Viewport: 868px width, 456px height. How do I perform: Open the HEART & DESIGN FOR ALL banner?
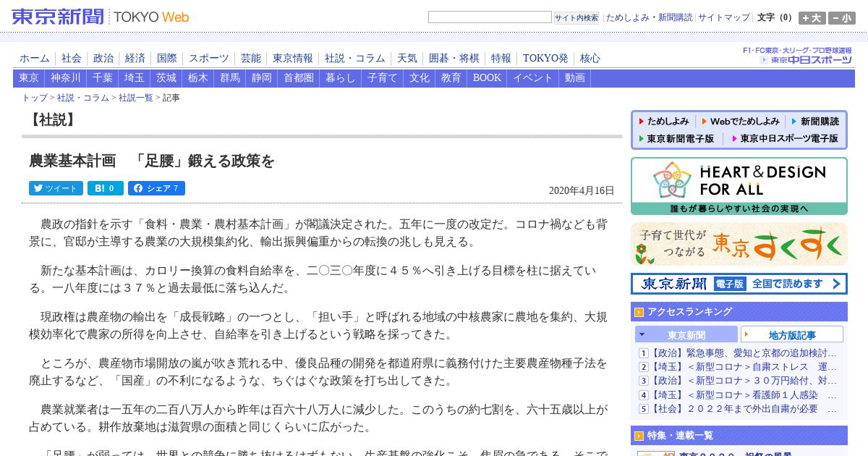(739, 186)
